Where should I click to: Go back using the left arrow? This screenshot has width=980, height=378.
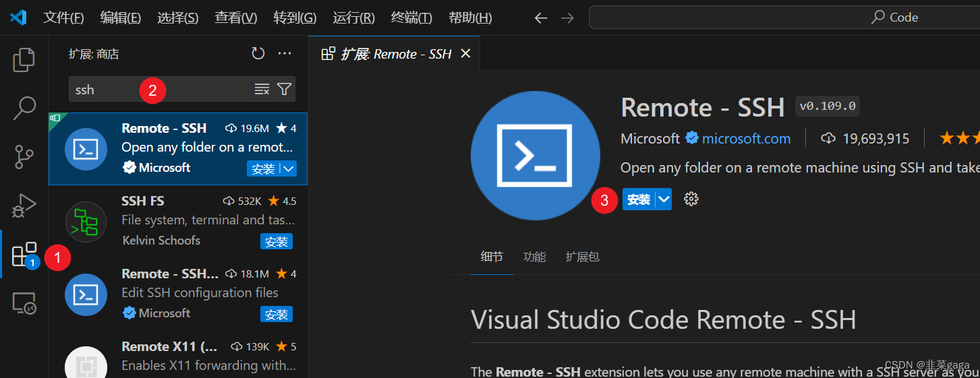pos(541,18)
